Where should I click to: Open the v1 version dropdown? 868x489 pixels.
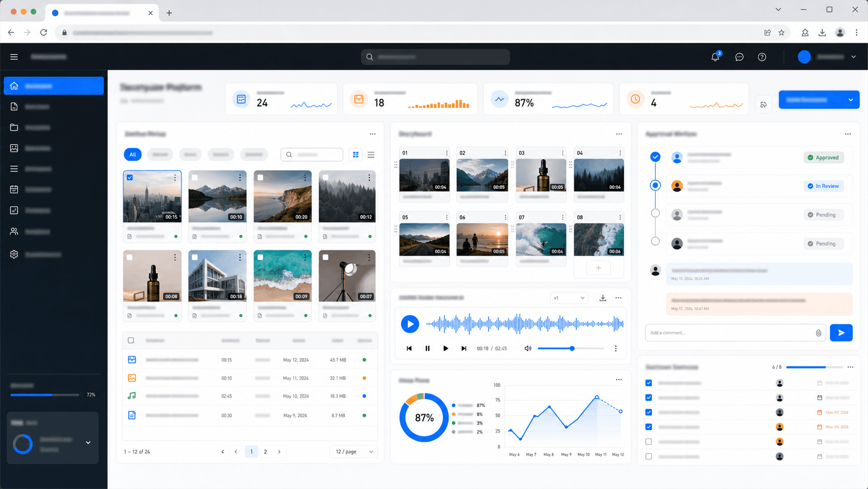pos(569,298)
